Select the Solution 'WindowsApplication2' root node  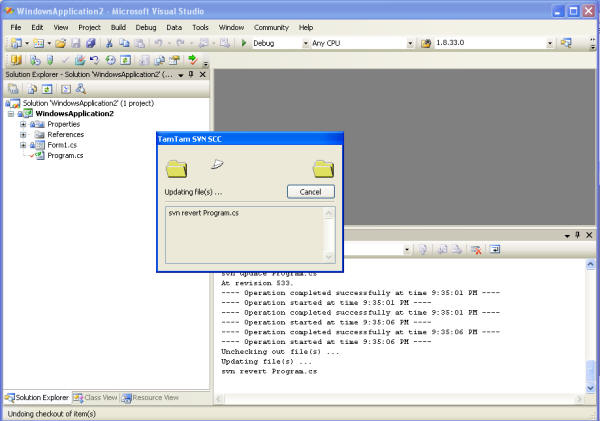tap(88, 103)
